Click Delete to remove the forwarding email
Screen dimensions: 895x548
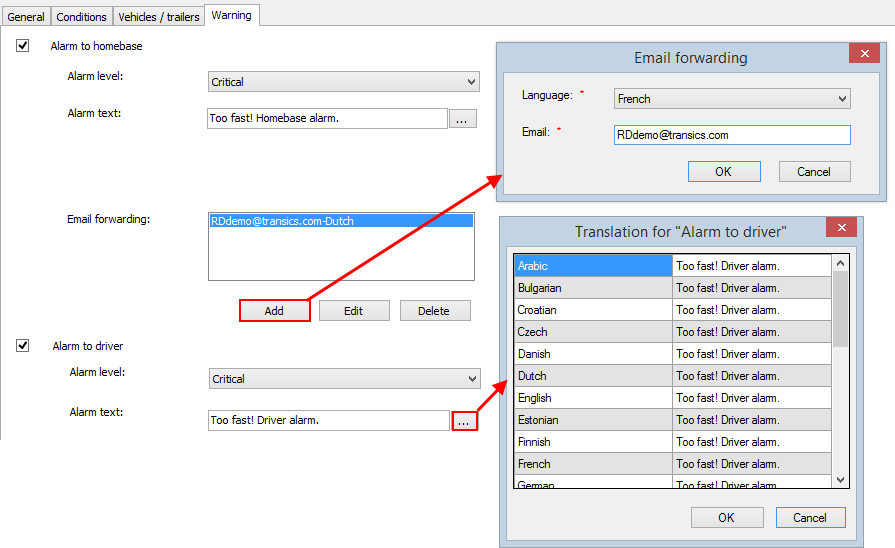(434, 311)
